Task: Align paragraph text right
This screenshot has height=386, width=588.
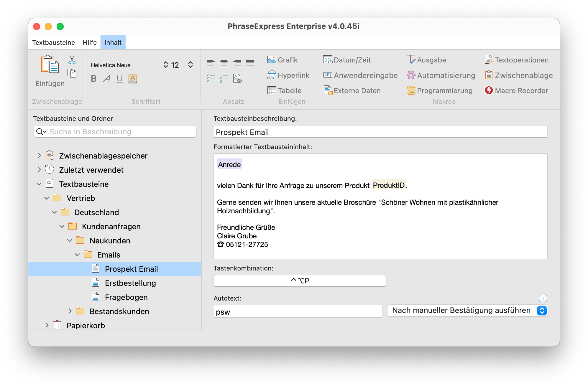Action: (x=237, y=64)
